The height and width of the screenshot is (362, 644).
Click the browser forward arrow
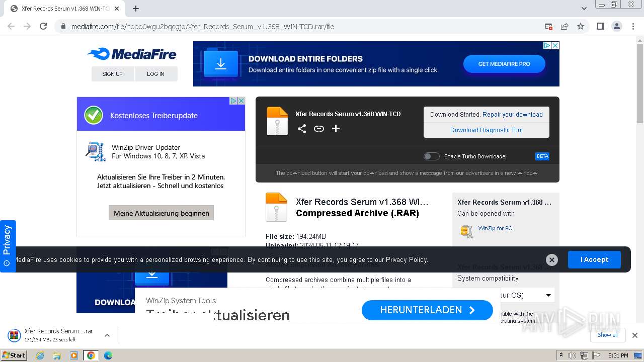click(x=27, y=26)
